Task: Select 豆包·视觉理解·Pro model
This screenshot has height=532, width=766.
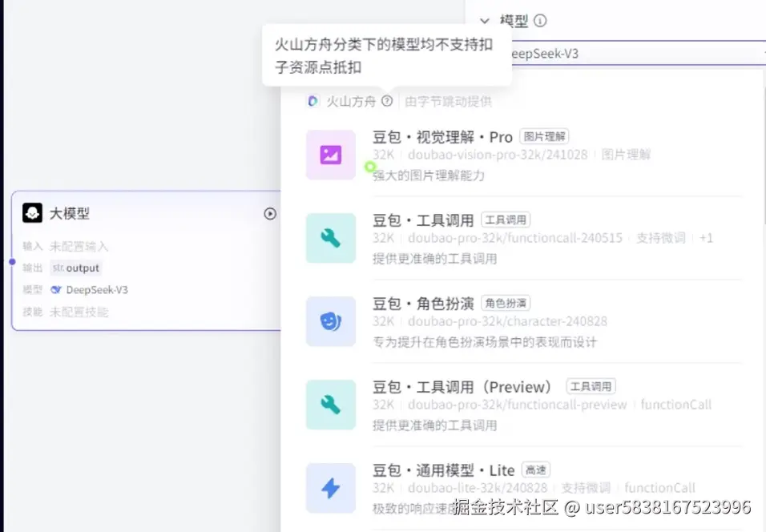Action: [522, 155]
